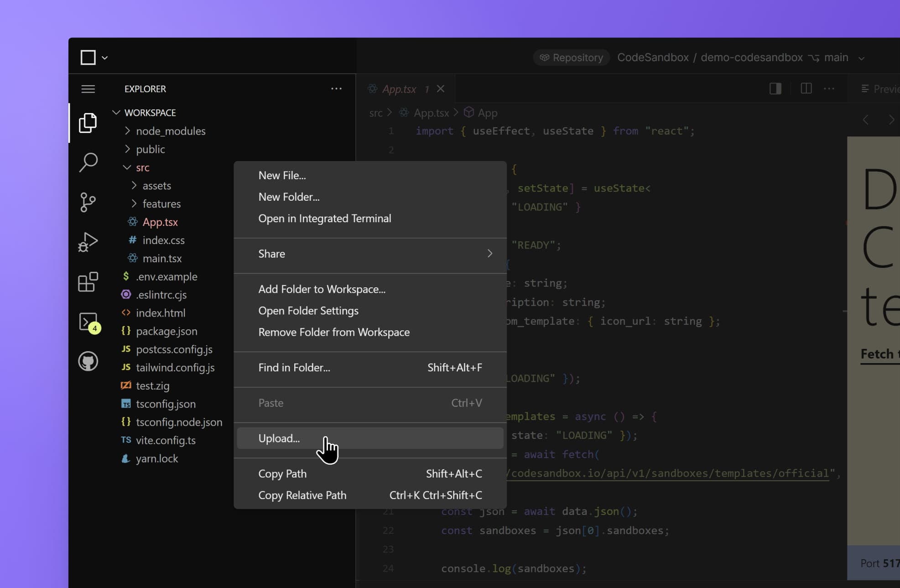Expand the node_modules folder
Screen dimensions: 900x588
[170, 131]
